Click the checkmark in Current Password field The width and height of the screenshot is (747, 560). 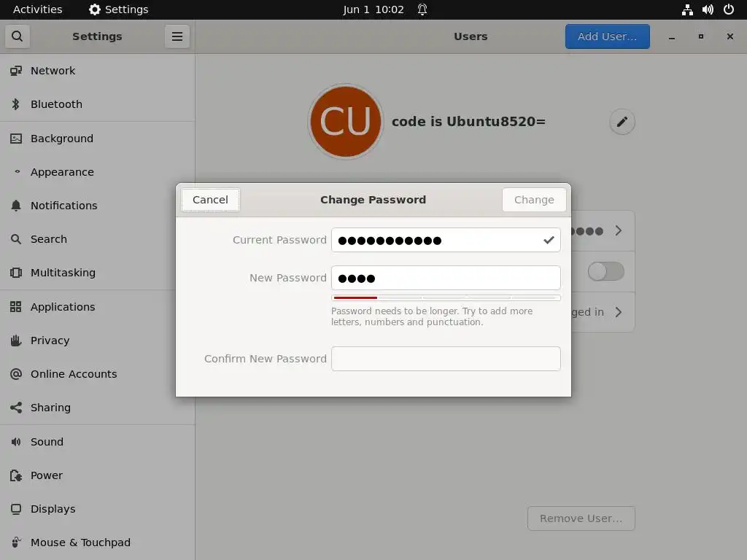pos(549,240)
